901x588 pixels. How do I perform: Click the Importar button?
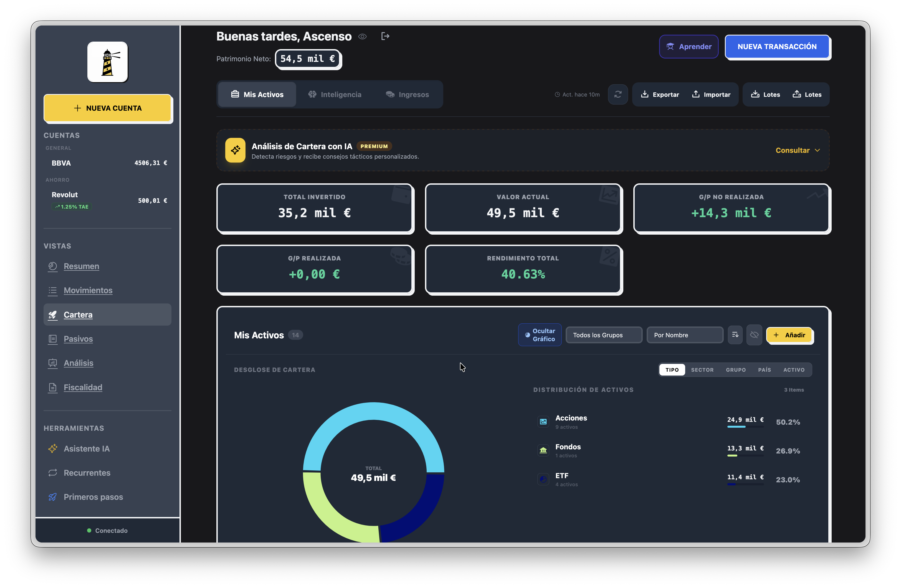point(711,94)
